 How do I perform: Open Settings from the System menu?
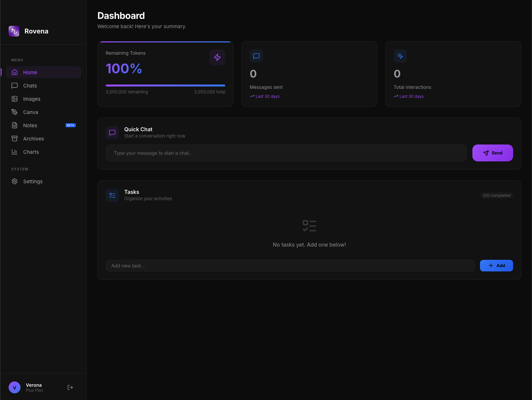click(43, 181)
